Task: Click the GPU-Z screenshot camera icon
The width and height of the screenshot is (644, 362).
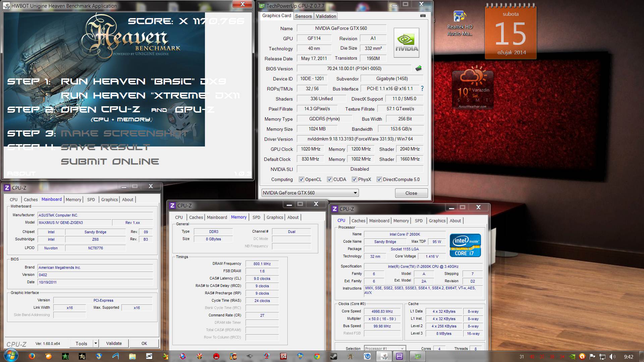Action: 423,16
